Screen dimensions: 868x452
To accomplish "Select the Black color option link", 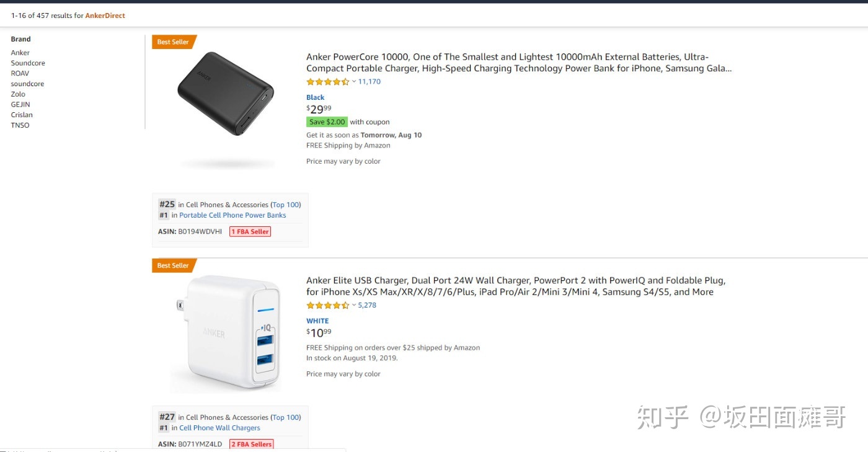I will pos(315,97).
